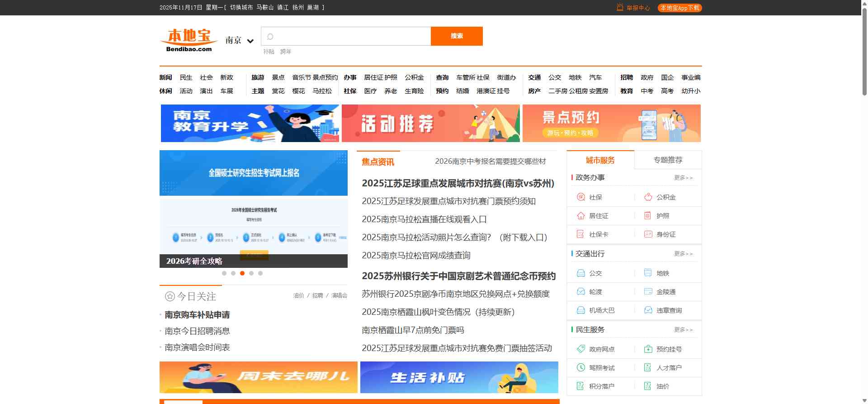The width and height of the screenshot is (868, 404).
Task: Open the 南京购车补贴申请 link
Action: click(x=197, y=315)
